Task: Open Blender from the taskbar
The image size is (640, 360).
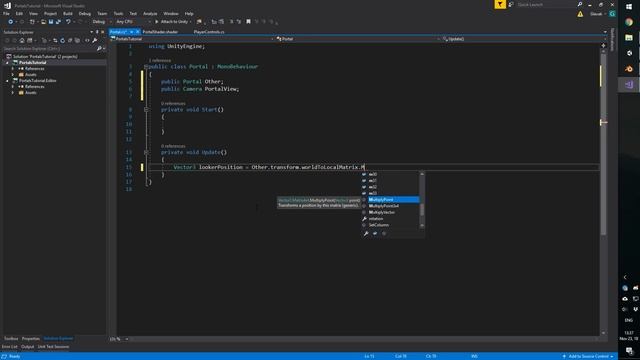Action: point(629,69)
